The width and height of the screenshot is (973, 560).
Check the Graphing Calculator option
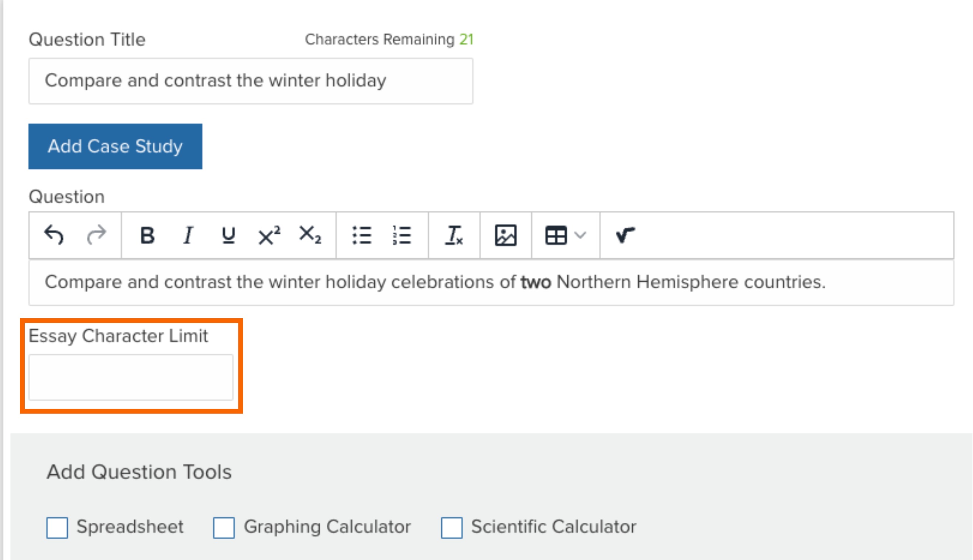coord(224,528)
